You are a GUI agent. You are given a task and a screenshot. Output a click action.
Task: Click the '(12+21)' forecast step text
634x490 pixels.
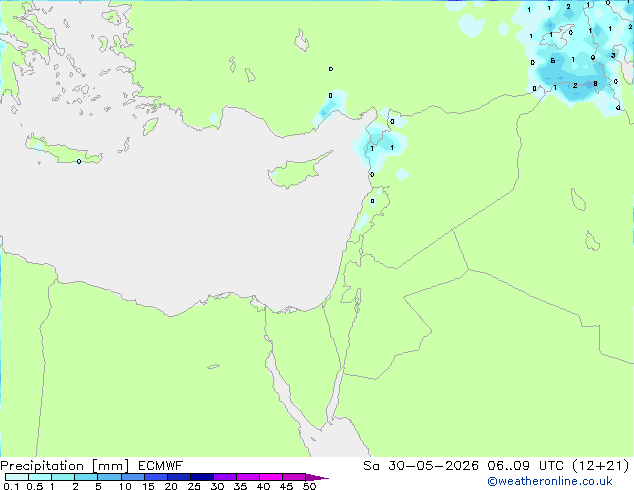pos(601,466)
